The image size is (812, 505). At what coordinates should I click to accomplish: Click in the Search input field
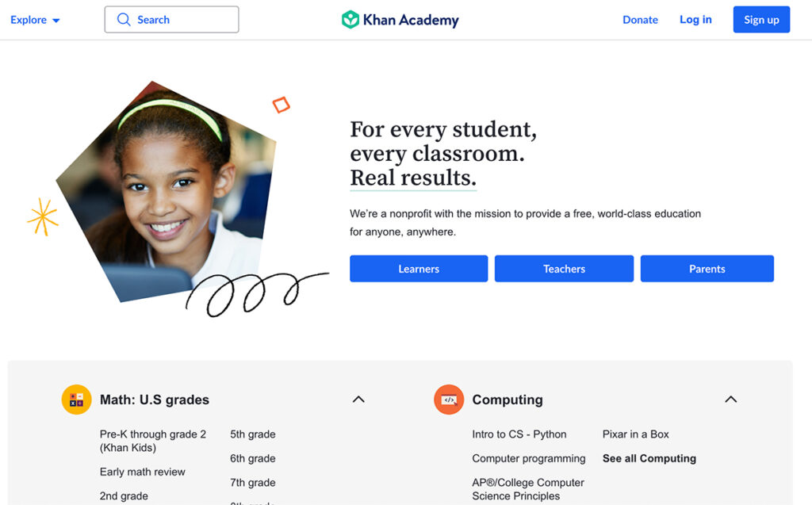[x=171, y=20]
